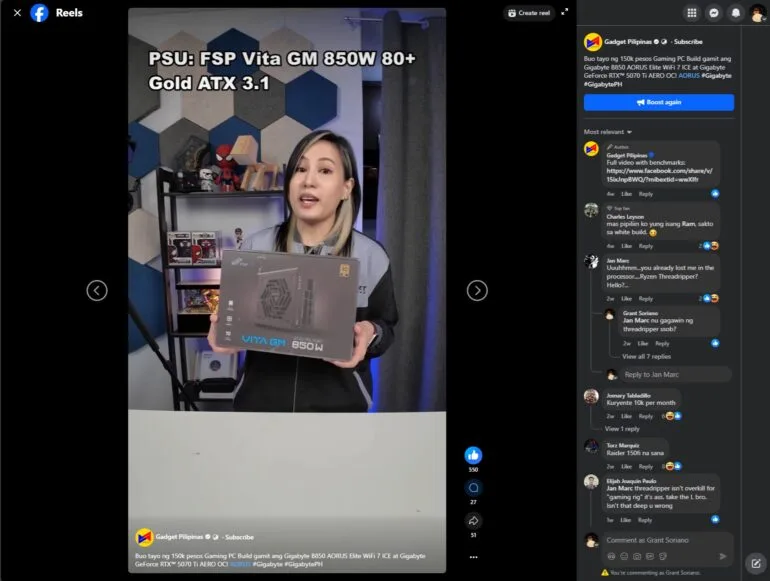
Task: Open the Facebook apps menu grid
Action: pyautogui.click(x=691, y=13)
